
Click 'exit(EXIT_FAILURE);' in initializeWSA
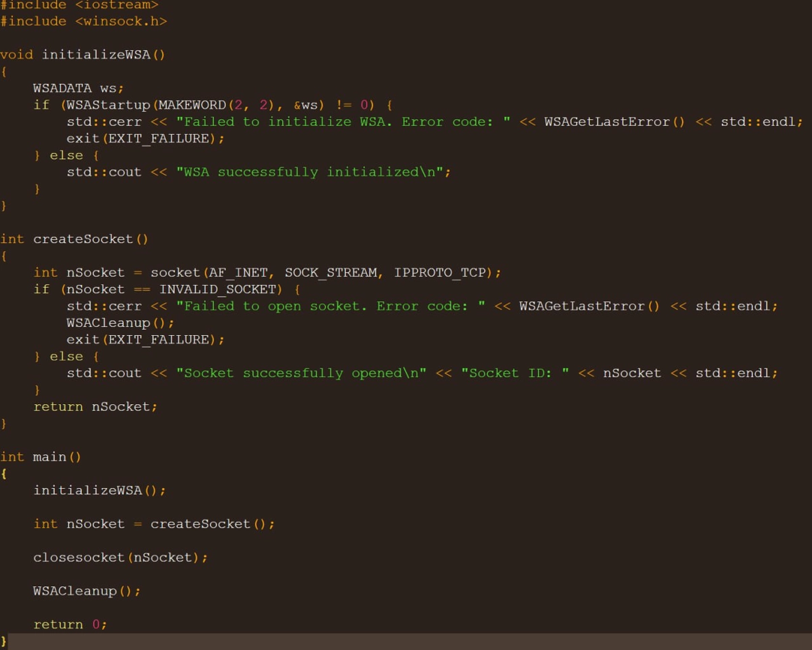[x=145, y=138]
